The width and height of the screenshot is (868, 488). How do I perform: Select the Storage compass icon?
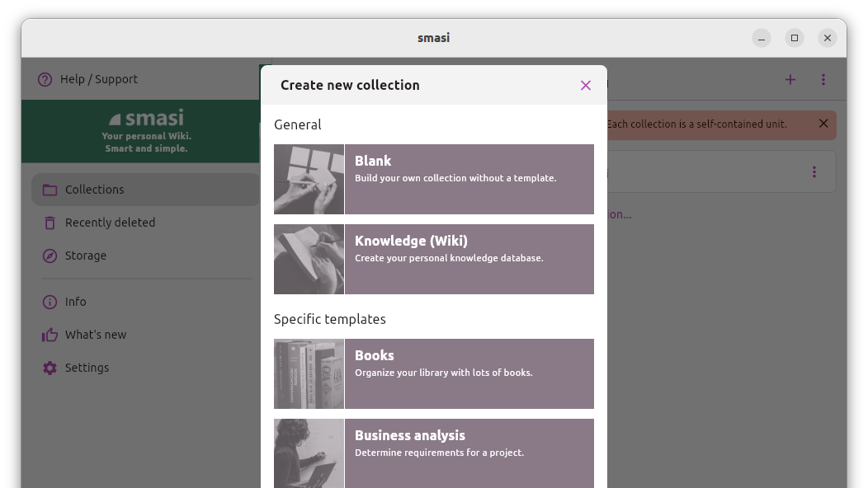pyautogui.click(x=50, y=256)
